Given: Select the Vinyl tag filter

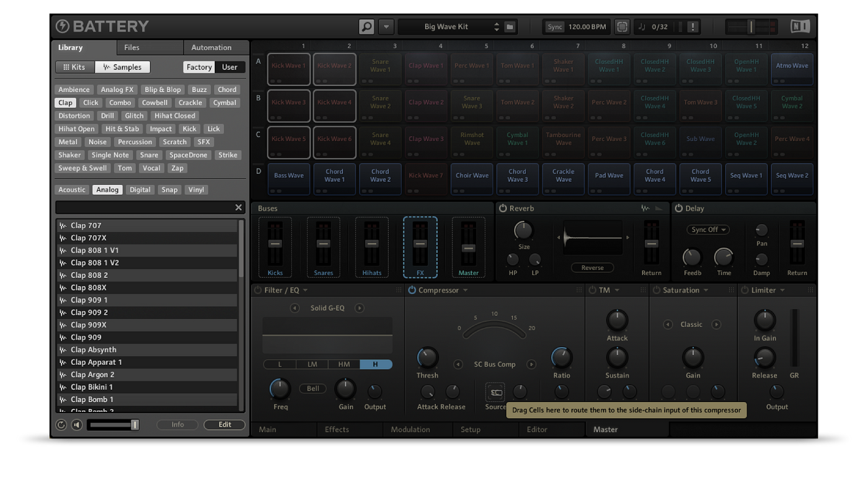Looking at the screenshot, I should (196, 190).
